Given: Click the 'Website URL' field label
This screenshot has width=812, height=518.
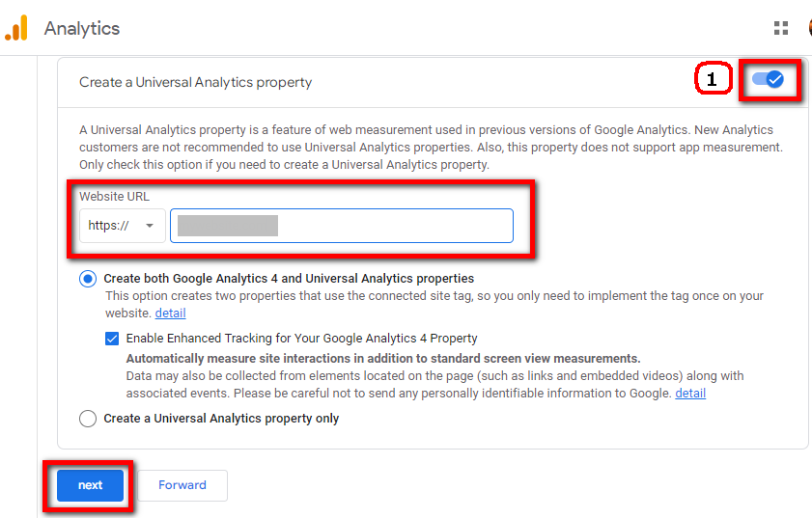Looking at the screenshot, I should [x=114, y=197].
